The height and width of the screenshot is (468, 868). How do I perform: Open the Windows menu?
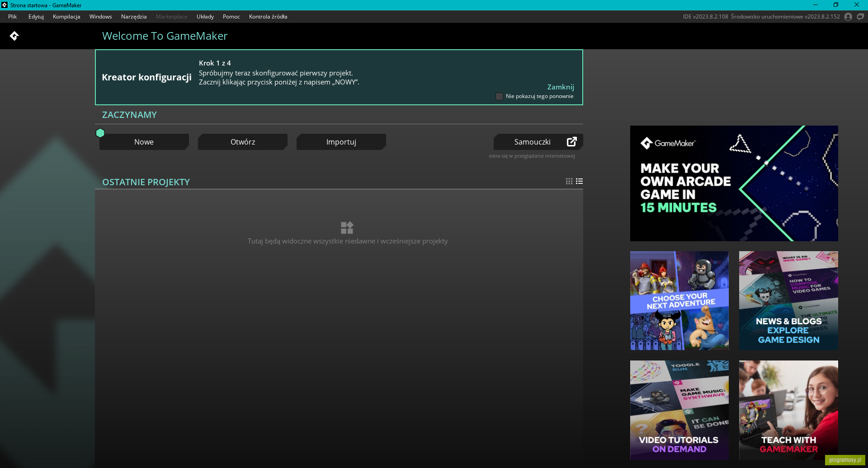point(100,17)
